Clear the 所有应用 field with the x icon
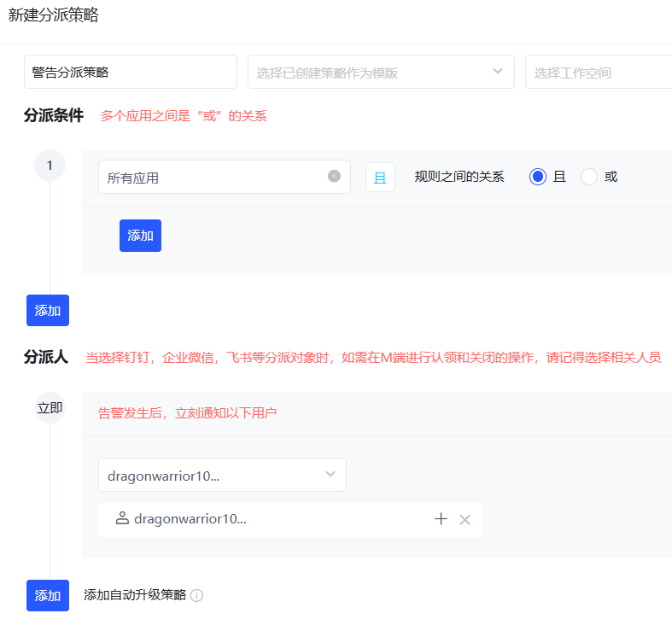672x625 pixels. [x=334, y=176]
